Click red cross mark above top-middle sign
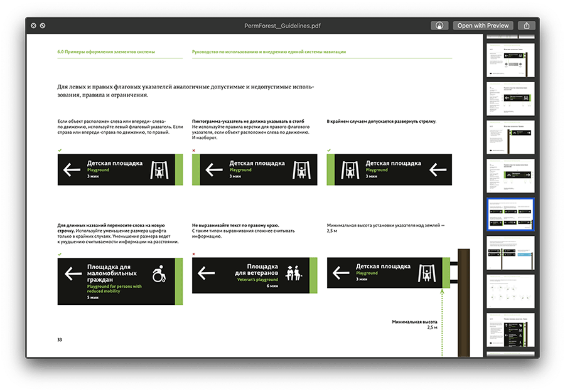 click(193, 151)
